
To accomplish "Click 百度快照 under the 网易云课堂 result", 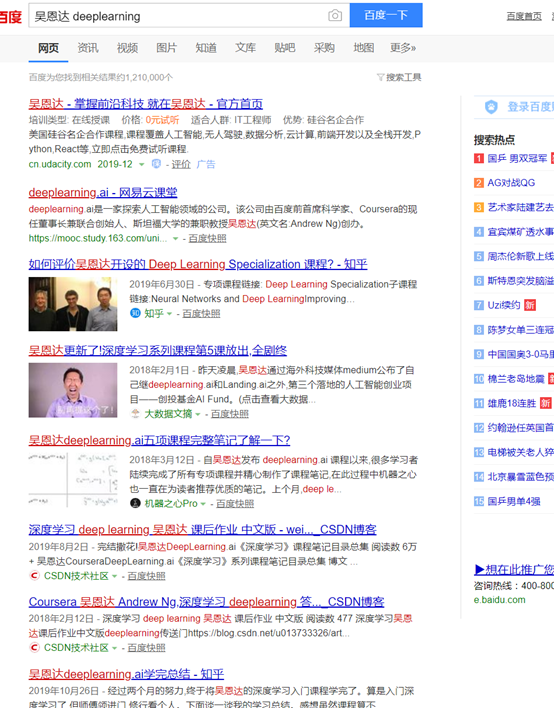I will tap(207, 238).
